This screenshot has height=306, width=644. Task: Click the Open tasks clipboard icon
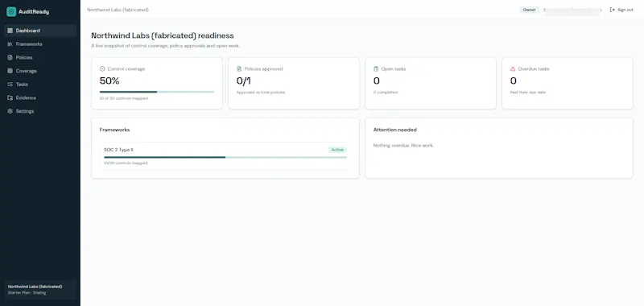pyautogui.click(x=376, y=69)
